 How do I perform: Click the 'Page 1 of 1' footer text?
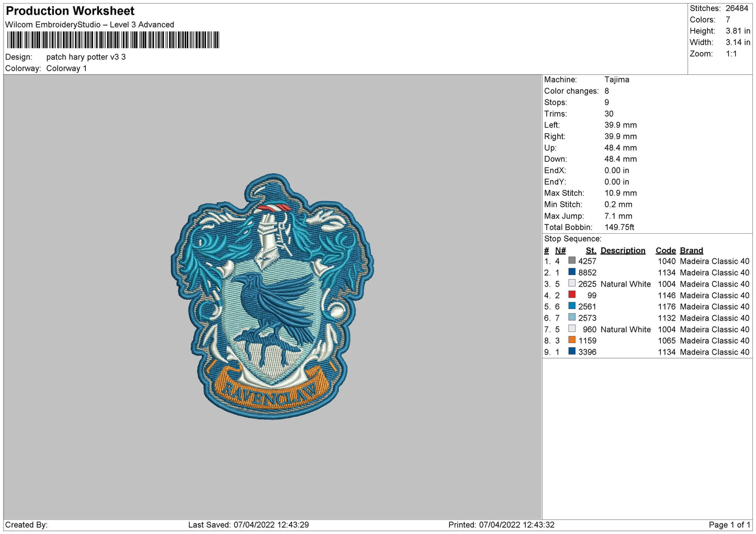tap(730, 525)
